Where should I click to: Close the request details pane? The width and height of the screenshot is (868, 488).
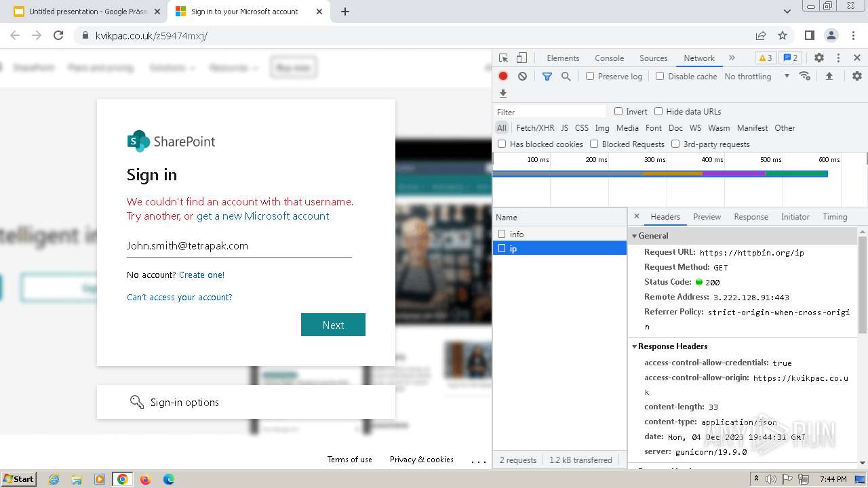click(x=636, y=217)
